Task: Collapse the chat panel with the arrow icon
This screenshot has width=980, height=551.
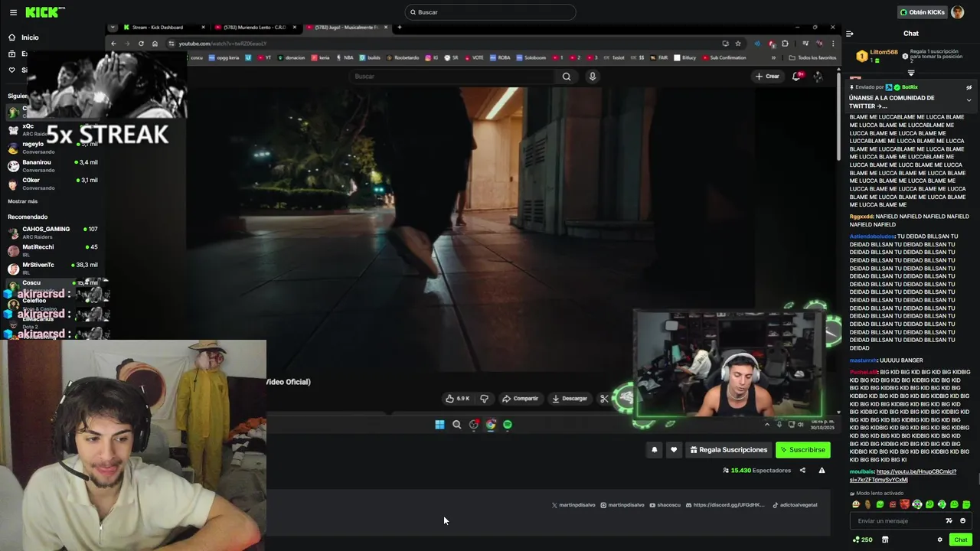Action: pos(850,34)
